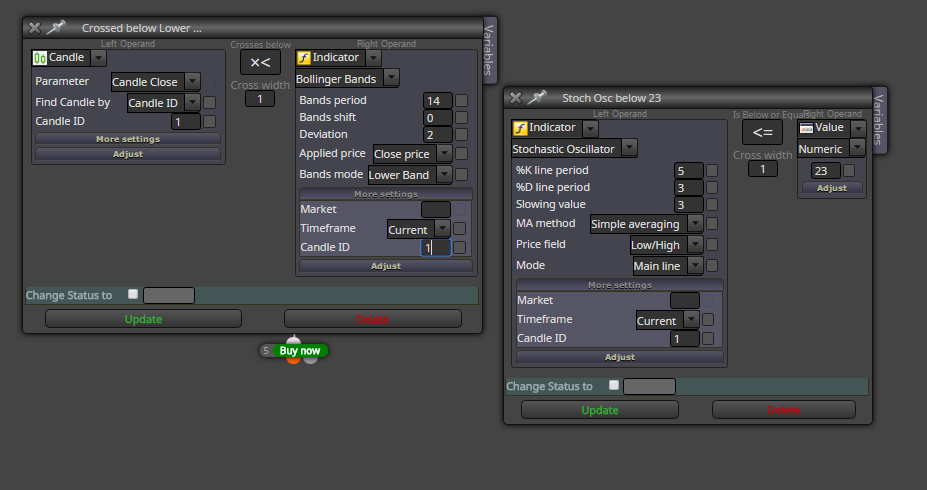
Task: Click Delete in Stoch Osc below 23 window
Action: tap(783, 410)
